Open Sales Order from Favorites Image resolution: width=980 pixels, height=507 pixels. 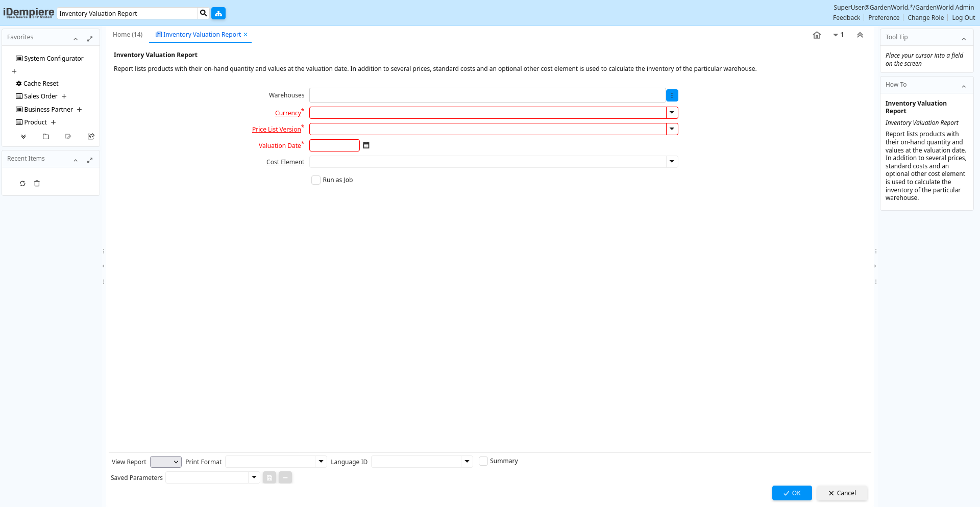41,96
